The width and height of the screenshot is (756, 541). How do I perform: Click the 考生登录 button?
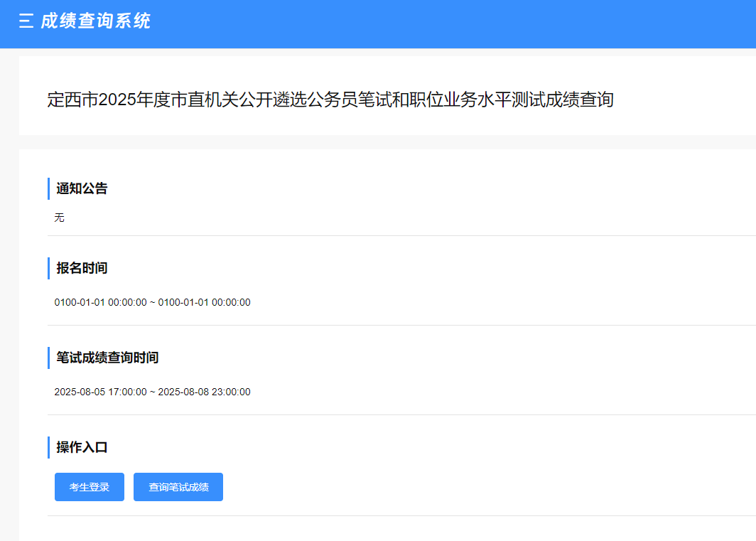point(90,487)
